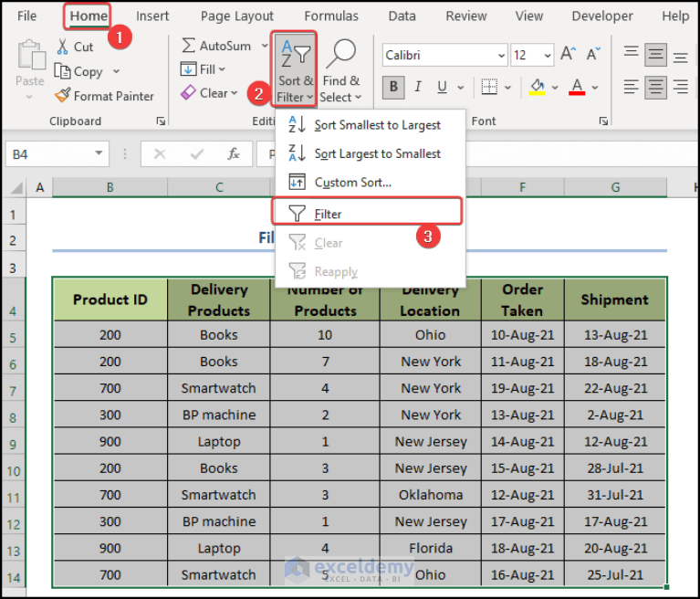
Task: Open Custom Sort dialog
Action: [x=370, y=183]
